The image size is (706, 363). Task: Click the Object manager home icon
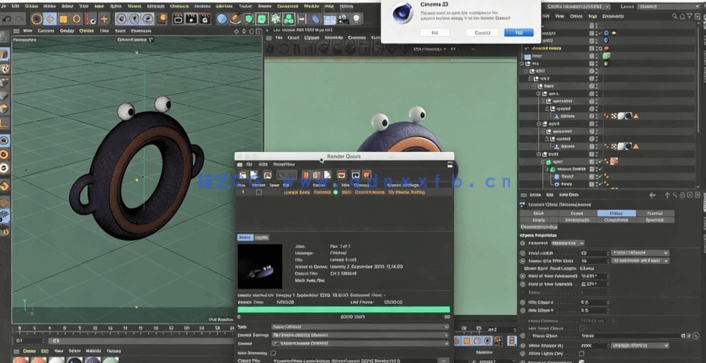(681, 16)
